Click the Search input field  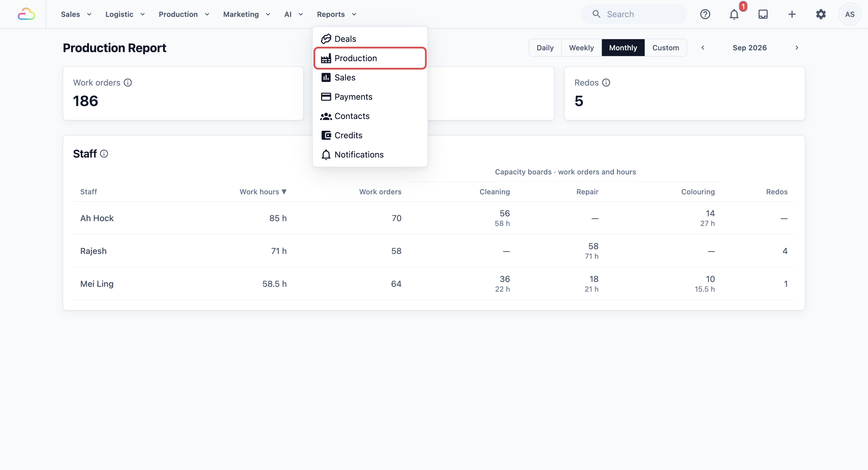click(x=634, y=14)
